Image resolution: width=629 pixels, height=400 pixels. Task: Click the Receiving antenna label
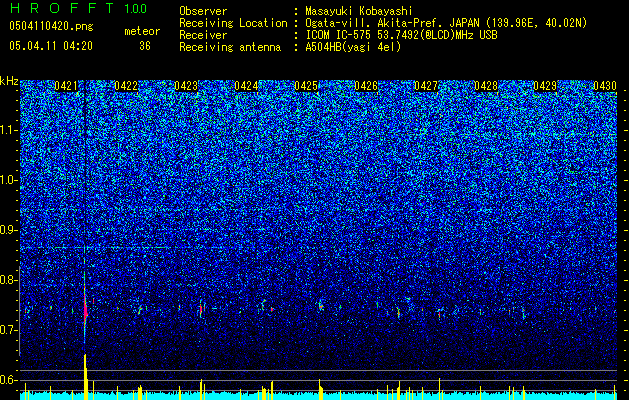coord(230,47)
